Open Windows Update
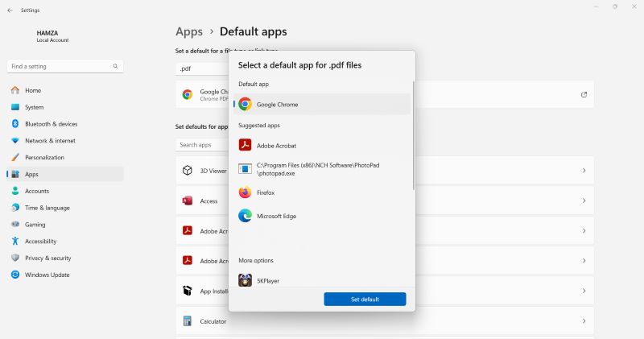 coord(65,275)
